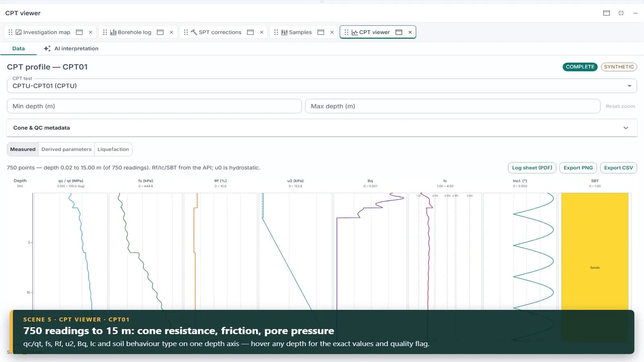Click the drag handle of SPT corrections tab
This screenshot has width=644, height=362.
tap(186, 32)
